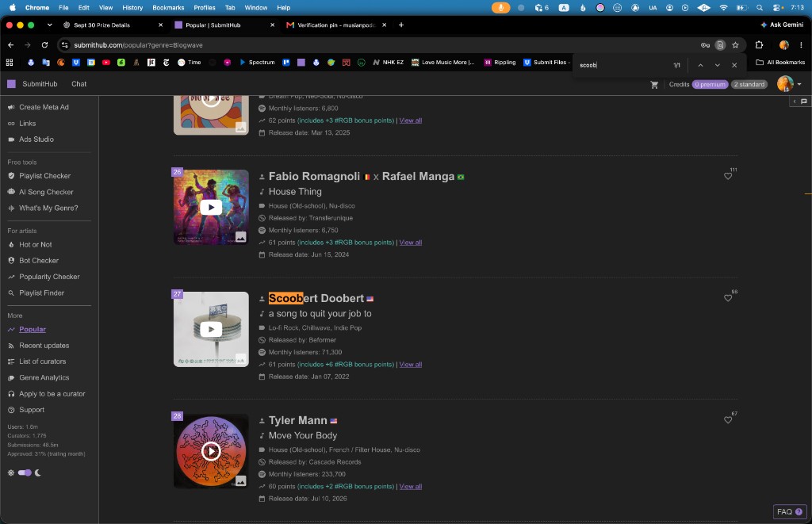This screenshot has height=524, width=812.
Task: Switch to Verification pin Gmail tab
Action: click(x=335, y=25)
